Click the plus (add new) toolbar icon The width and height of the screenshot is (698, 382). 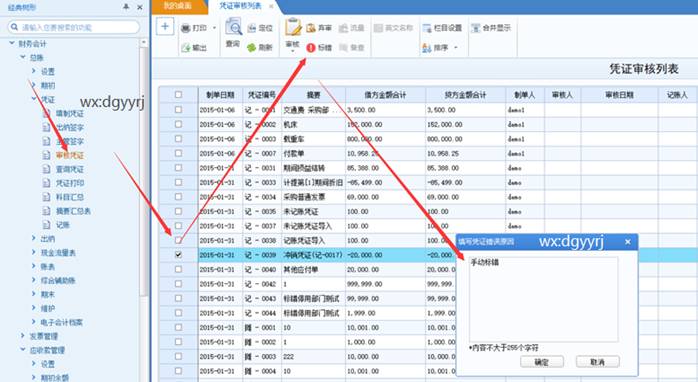pos(165,26)
